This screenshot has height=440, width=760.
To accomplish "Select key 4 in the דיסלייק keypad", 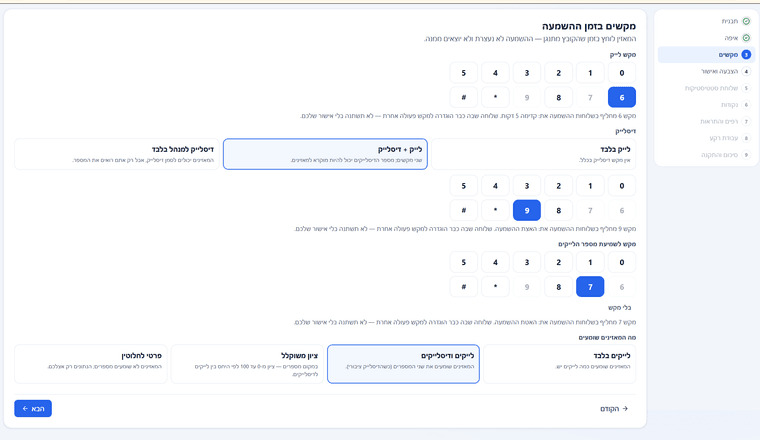I will click(x=495, y=186).
